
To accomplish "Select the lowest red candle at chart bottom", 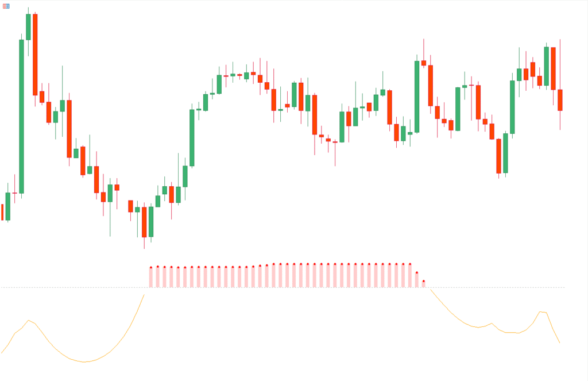I will pyautogui.click(x=144, y=222).
